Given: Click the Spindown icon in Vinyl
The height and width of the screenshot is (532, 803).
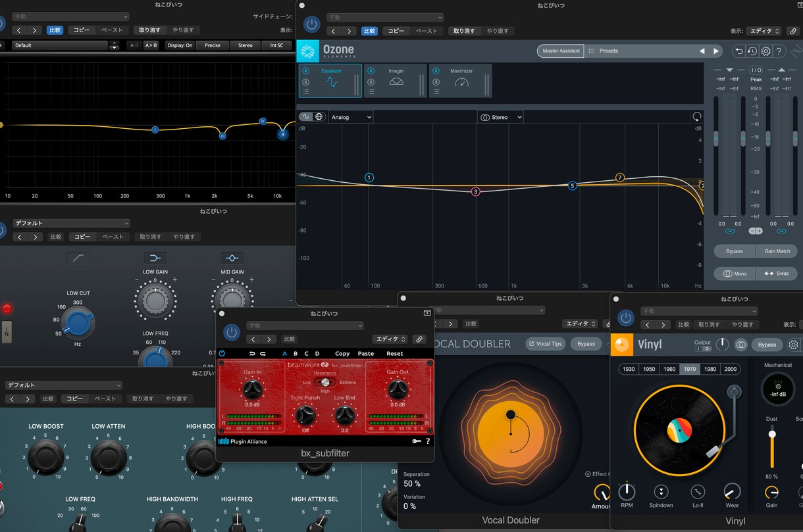Looking at the screenshot, I should pos(661,492).
